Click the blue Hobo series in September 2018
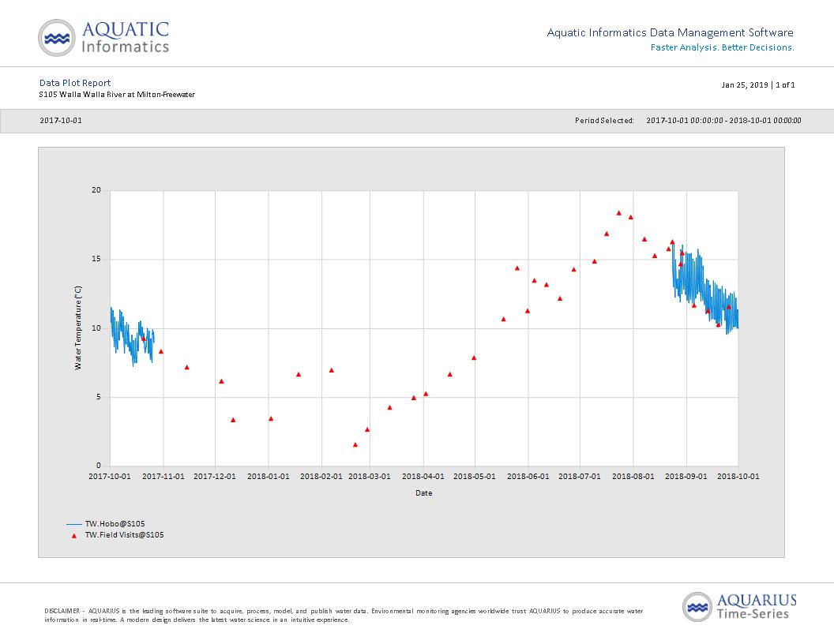This screenshot has height=644, width=834. pyautogui.click(x=705, y=289)
